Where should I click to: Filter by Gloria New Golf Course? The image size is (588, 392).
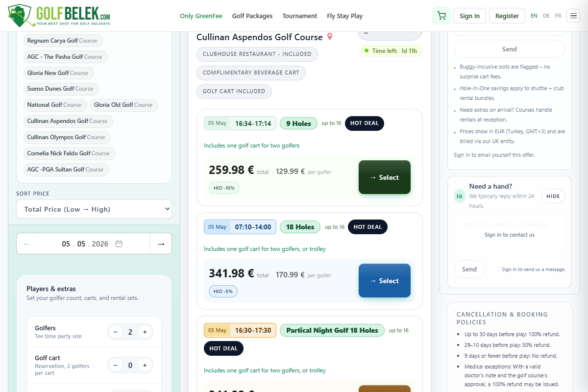(x=58, y=73)
